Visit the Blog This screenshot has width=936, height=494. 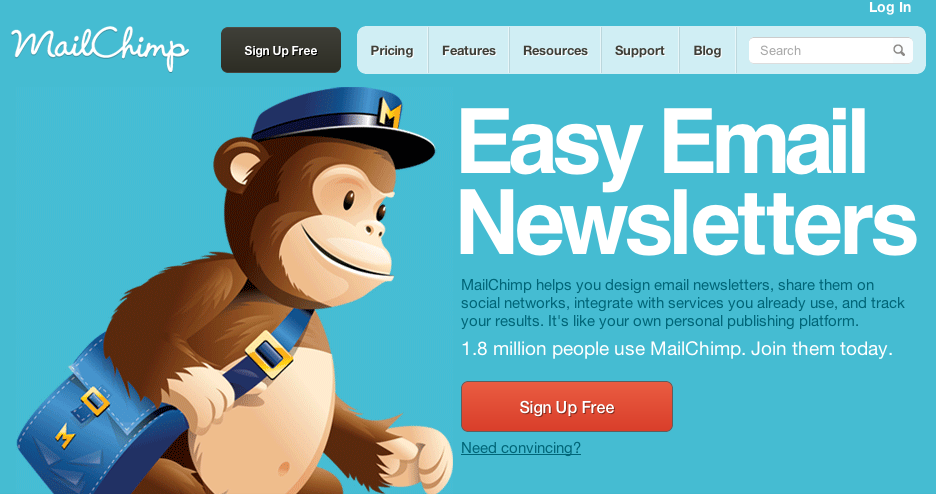[x=707, y=51]
